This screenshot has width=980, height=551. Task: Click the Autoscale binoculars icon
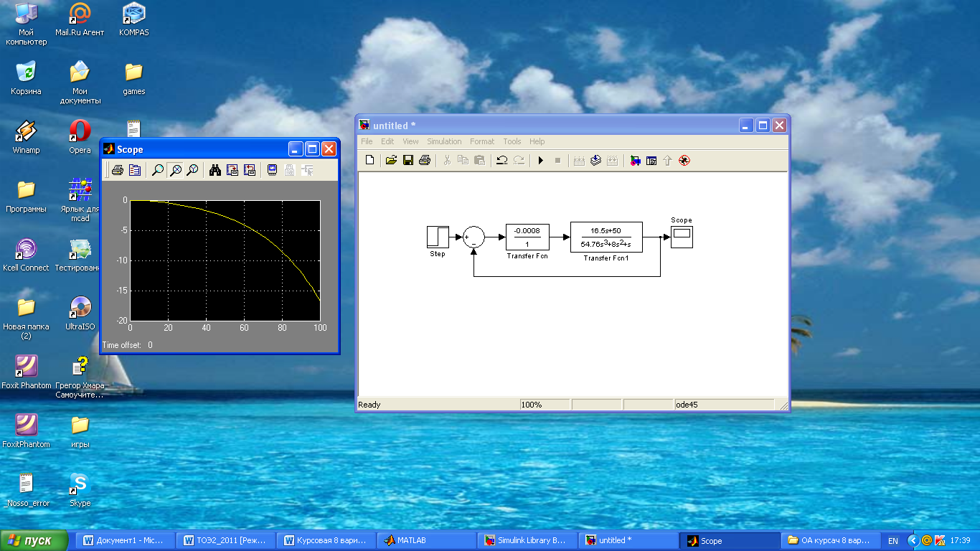[215, 170]
